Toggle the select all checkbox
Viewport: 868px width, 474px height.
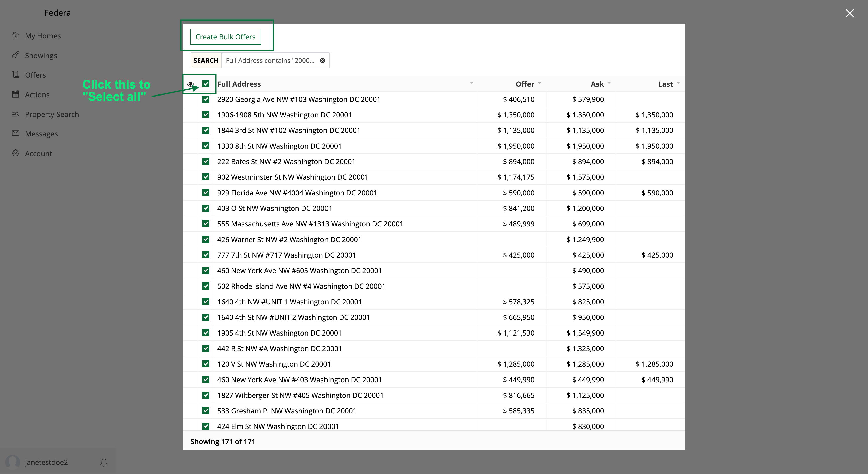205,84
